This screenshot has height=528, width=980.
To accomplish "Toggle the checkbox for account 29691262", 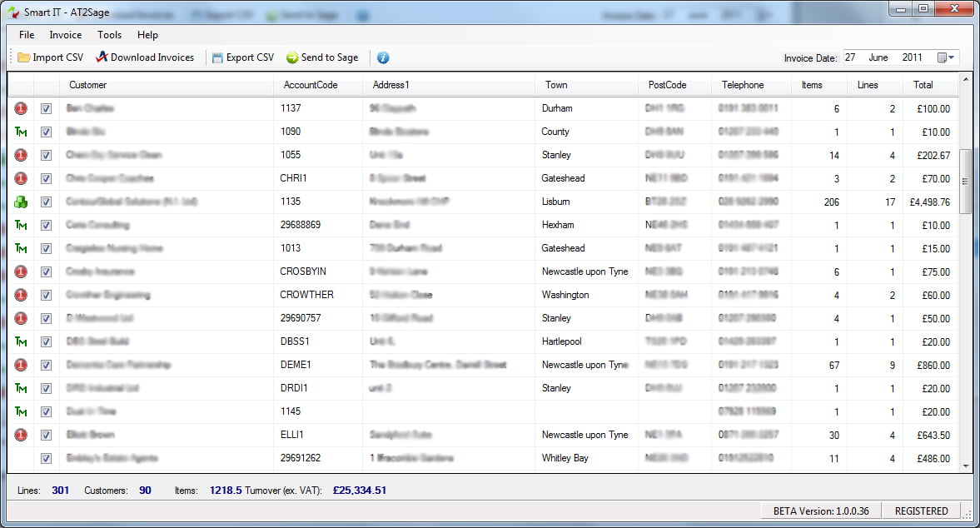I will 47,458.
